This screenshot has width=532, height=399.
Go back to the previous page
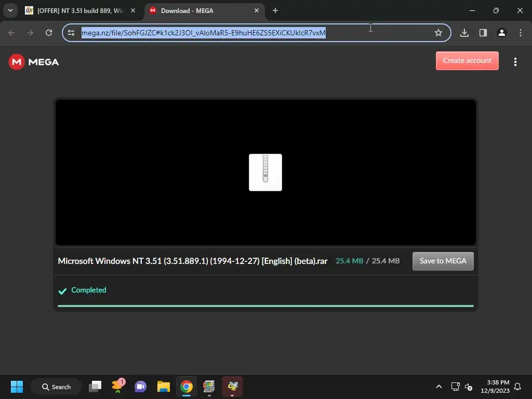tap(11, 33)
